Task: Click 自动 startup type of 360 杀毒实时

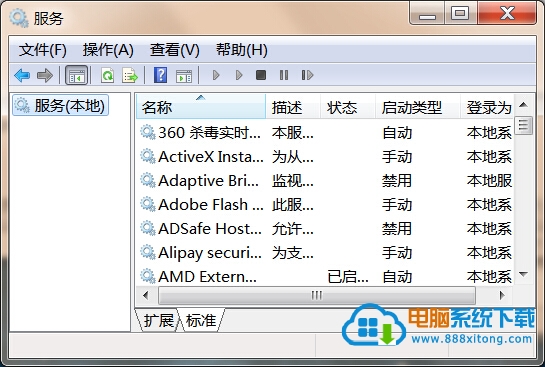Action: (397, 133)
